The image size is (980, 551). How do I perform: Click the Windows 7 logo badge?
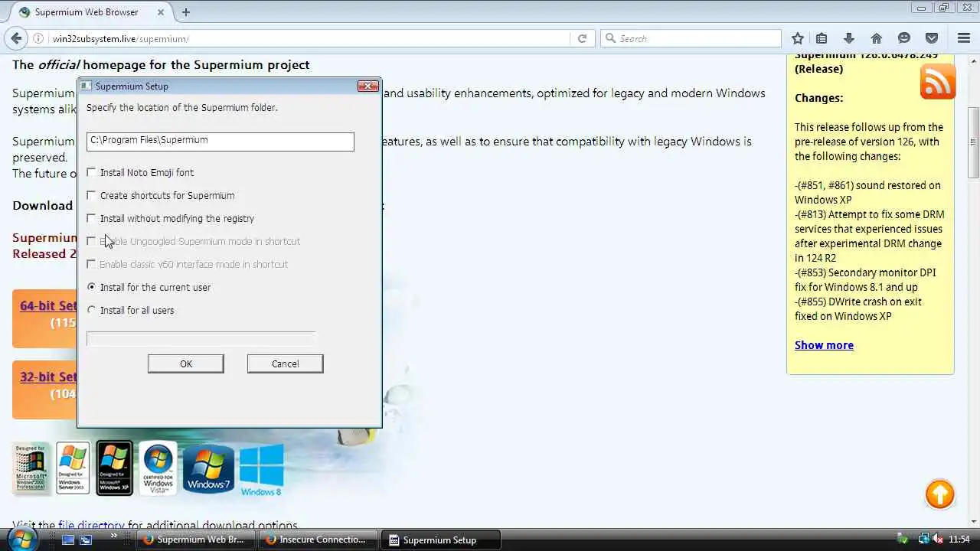(x=208, y=468)
